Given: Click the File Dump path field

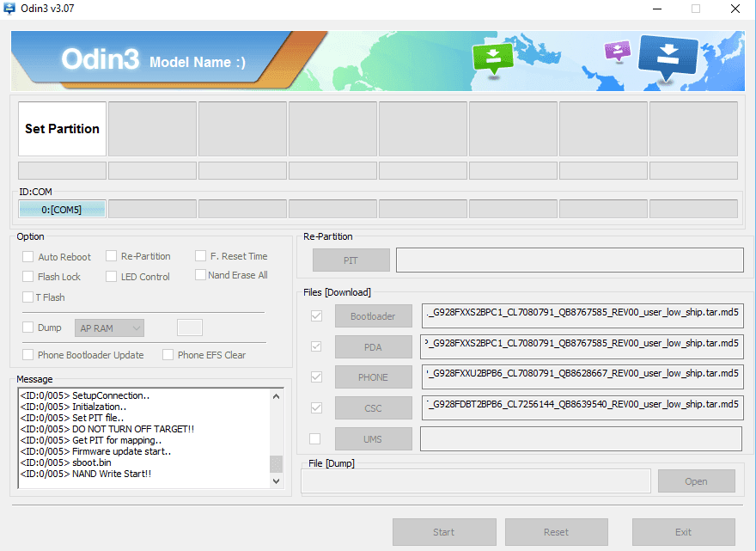Looking at the screenshot, I should tap(476, 481).
